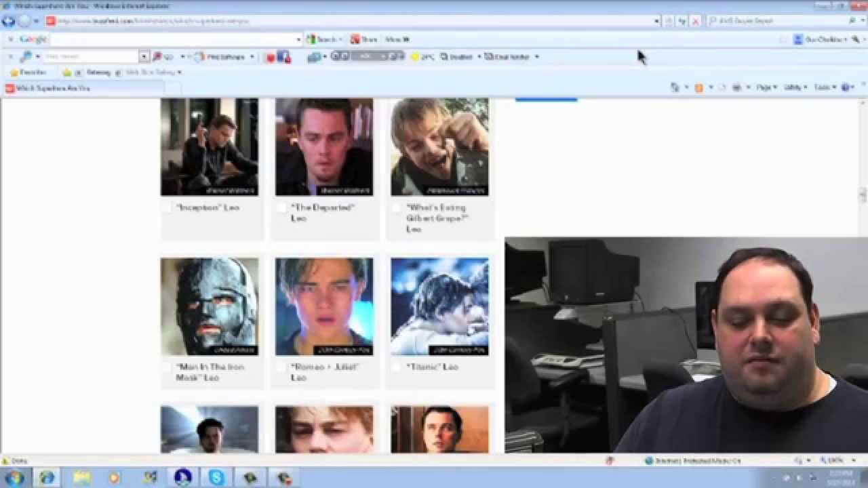Image resolution: width=868 pixels, height=488 pixels.
Task: Click Internet Explorer icon in taskbar
Action: [x=47, y=478]
